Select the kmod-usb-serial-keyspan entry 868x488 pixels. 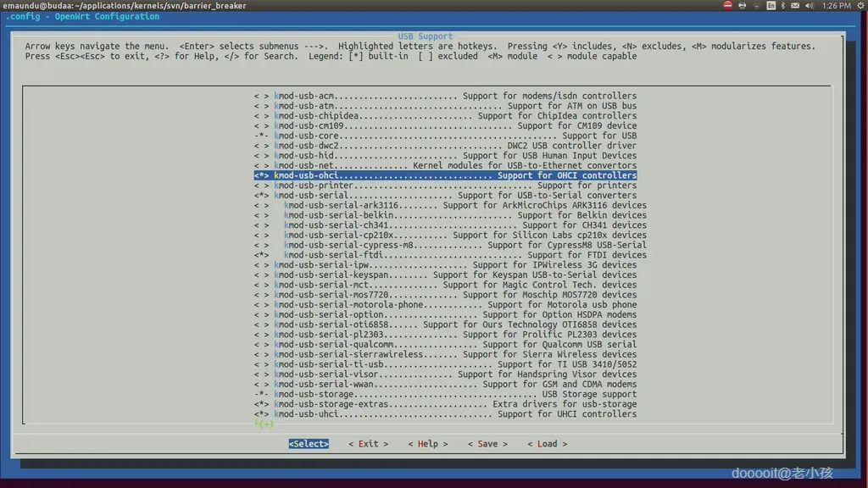click(445, 275)
